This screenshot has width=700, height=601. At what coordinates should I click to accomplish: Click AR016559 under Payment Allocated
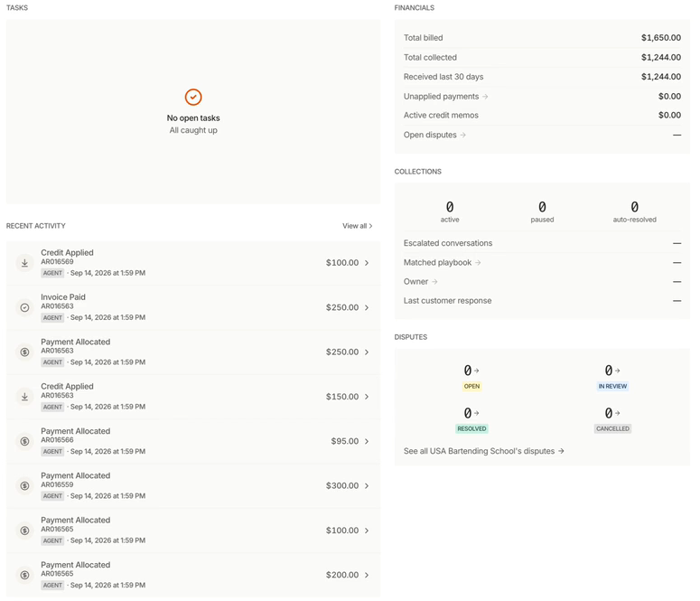click(x=57, y=484)
